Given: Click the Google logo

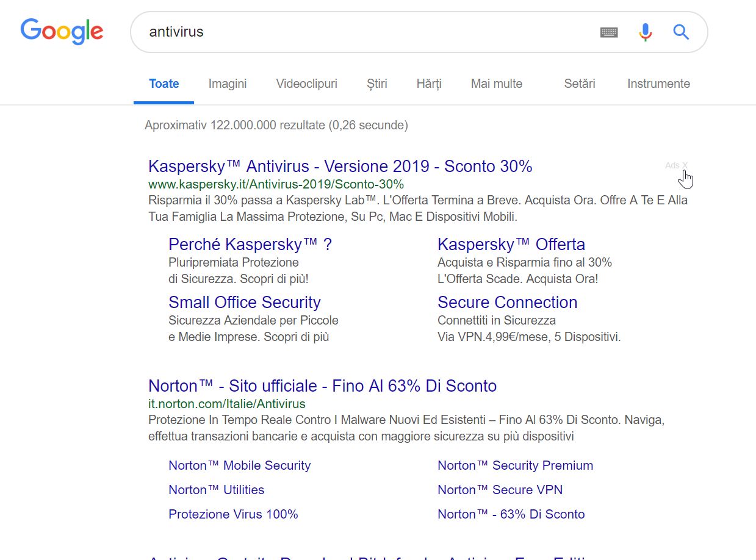Looking at the screenshot, I should (61, 32).
